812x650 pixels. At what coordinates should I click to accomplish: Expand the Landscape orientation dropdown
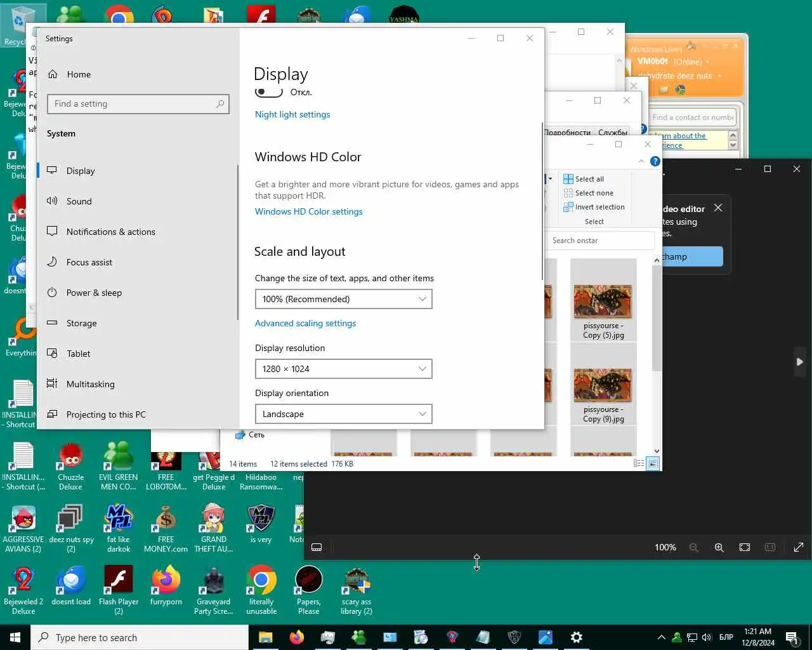(343, 414)
